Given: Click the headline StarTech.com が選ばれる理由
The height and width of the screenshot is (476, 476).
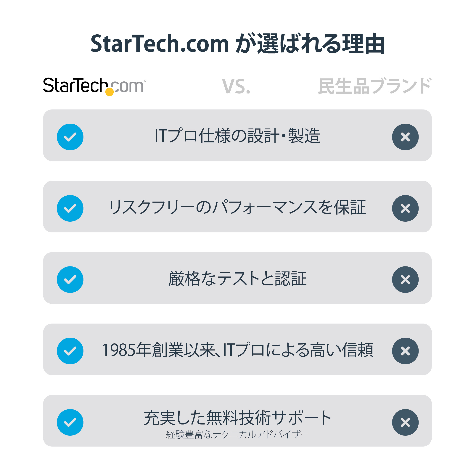Looking at the screenshot, I should (238, 44).
